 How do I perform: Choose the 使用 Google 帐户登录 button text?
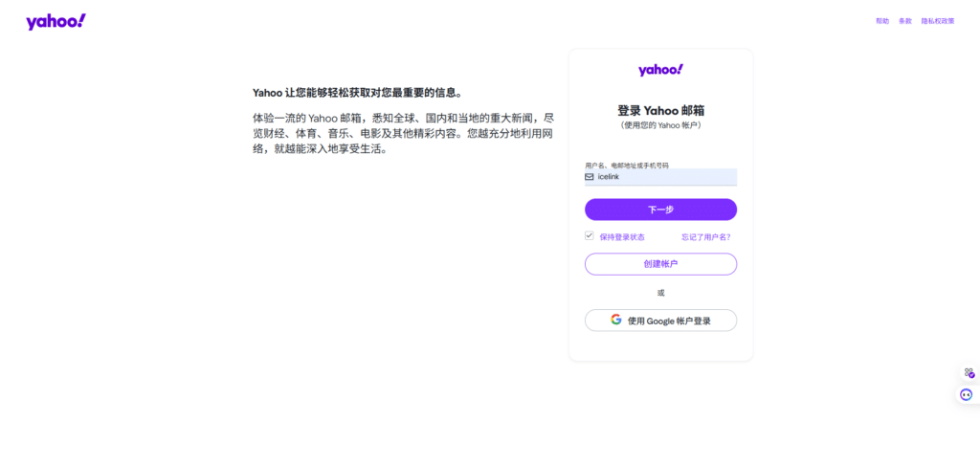(x=669, y=321)
